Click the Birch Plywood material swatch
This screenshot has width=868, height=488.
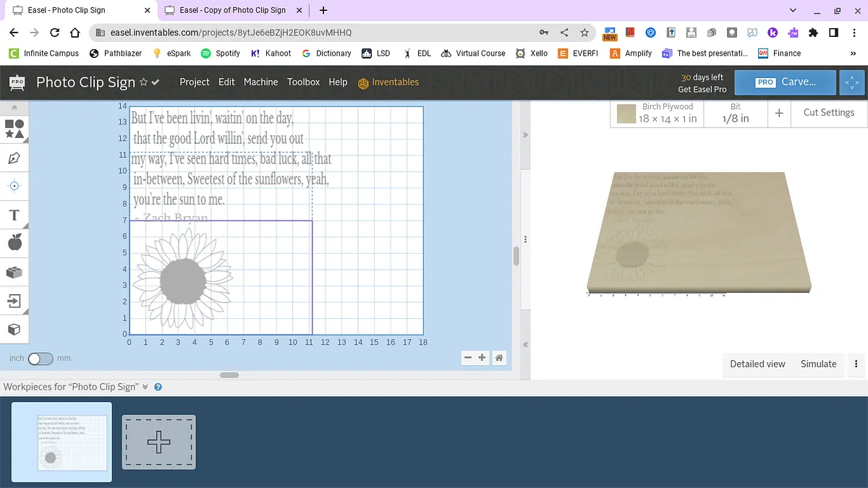[x=626, y=114]
